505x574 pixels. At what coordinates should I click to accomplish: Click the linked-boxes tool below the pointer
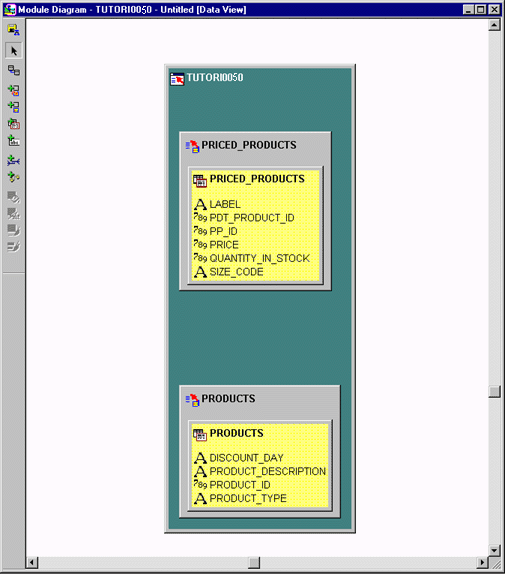pos(14,70)
